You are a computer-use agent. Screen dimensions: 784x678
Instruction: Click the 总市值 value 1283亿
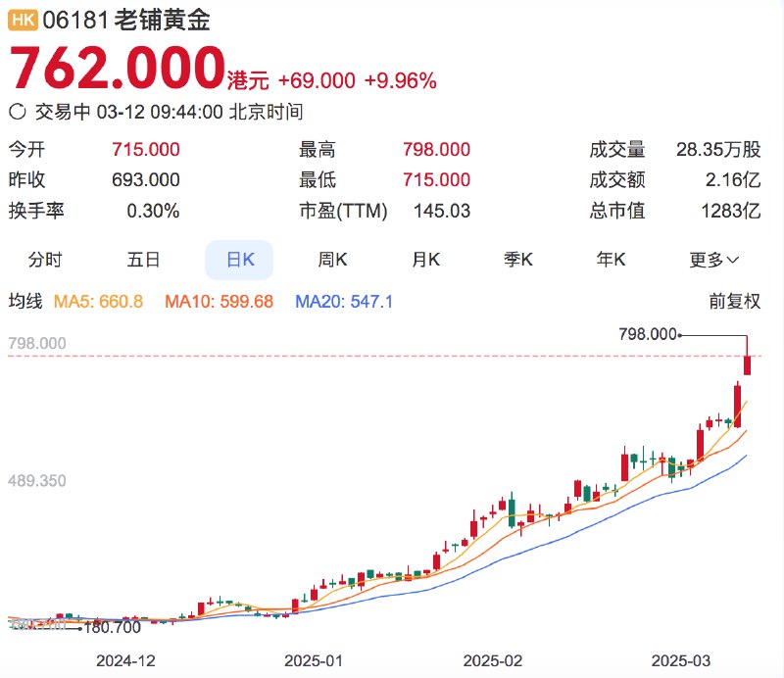[730, 211]
